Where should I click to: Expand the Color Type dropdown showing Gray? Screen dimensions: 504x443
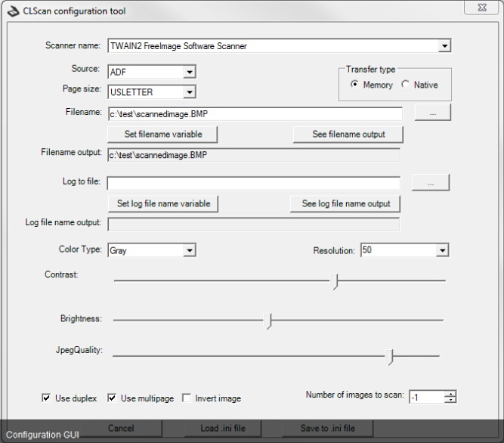coord(190,250)
